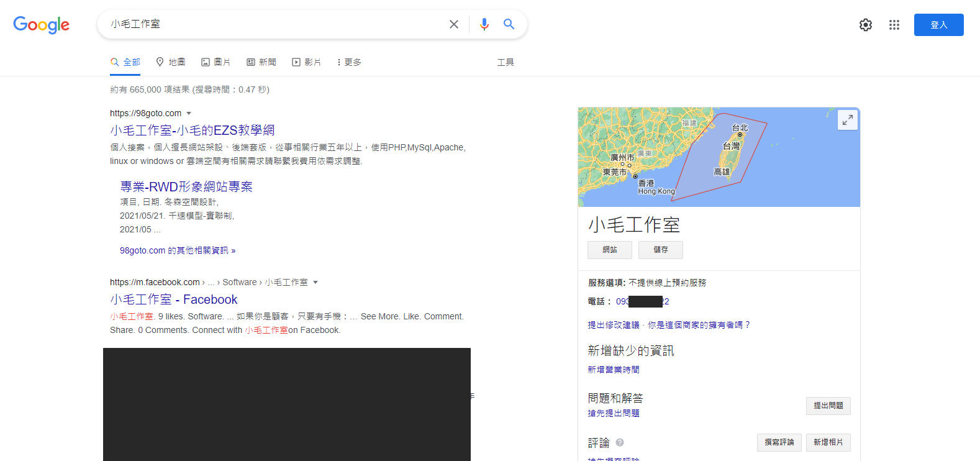980x461 pixels.
Task: Expand dropdown arrow beside 98goto.com URL
Action: pos(189,114)
